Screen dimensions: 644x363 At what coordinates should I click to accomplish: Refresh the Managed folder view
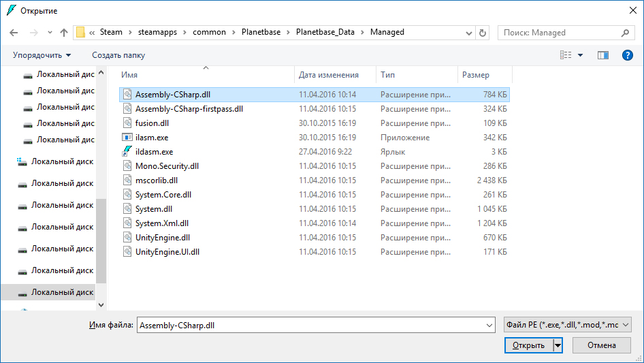(483, 33)
